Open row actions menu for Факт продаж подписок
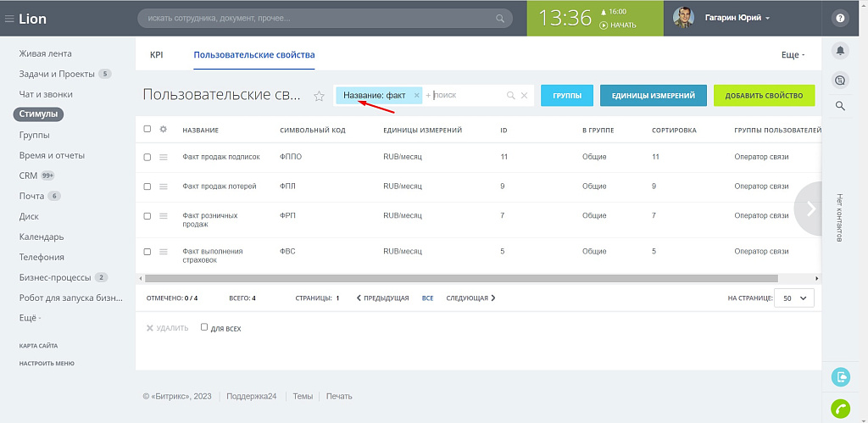This screenshot has width=868, height=423. 164,157
